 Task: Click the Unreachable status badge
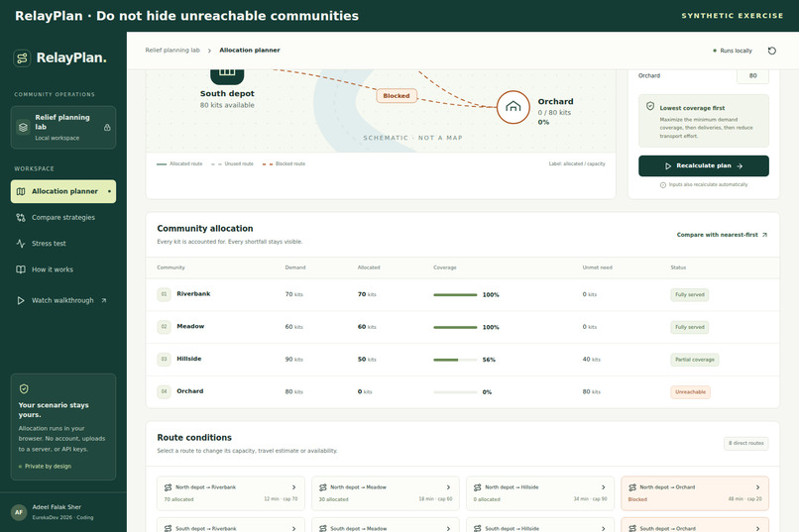(691, 392)
